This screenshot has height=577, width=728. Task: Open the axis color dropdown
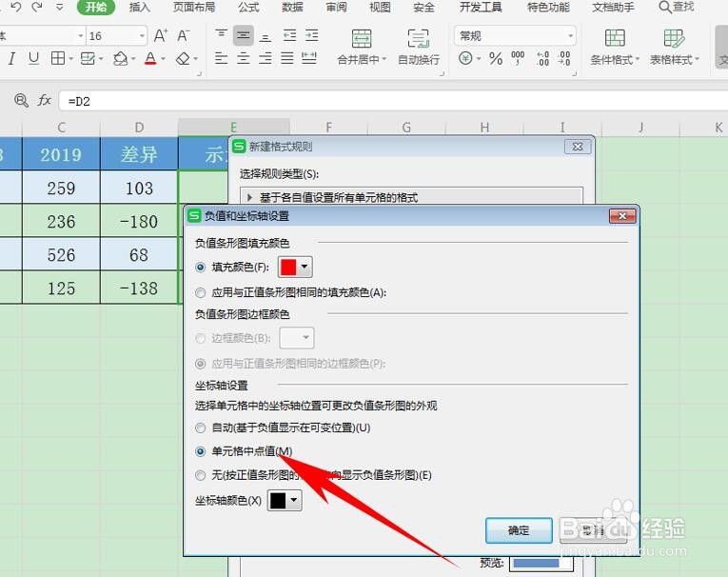(x=294, y=500)
